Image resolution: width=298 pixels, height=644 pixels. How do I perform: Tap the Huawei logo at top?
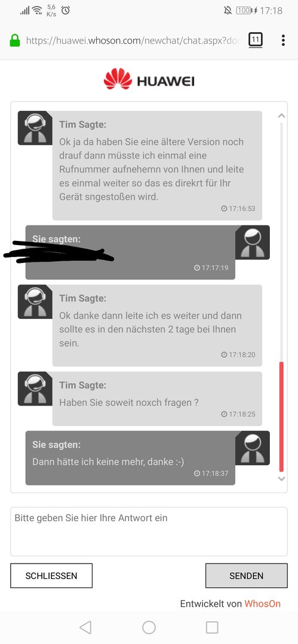[x=149, y=79]
